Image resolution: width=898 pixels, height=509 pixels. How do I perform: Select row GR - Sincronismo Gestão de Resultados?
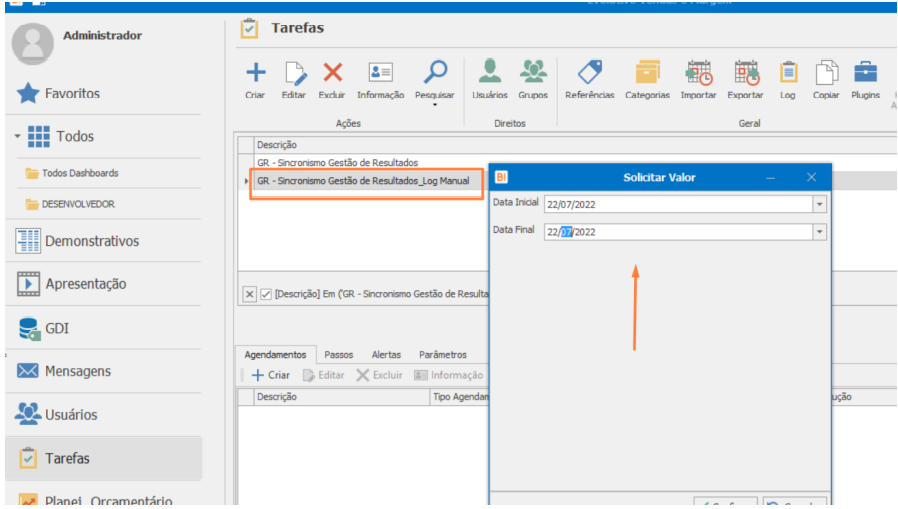click(337, 163)
